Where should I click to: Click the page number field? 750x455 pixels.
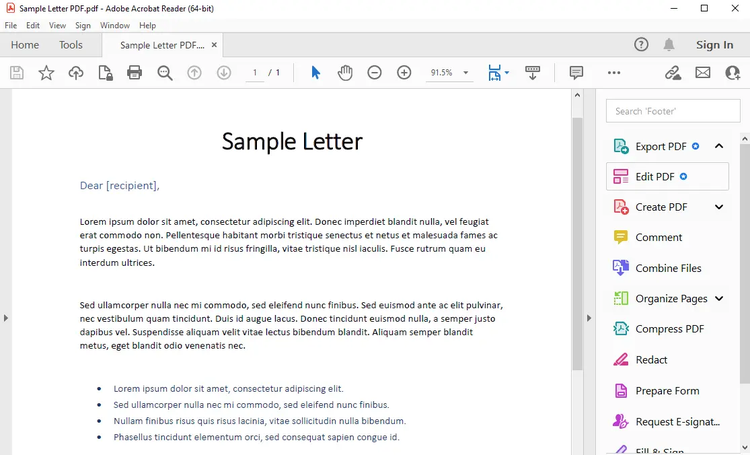(x=255, y=73)
